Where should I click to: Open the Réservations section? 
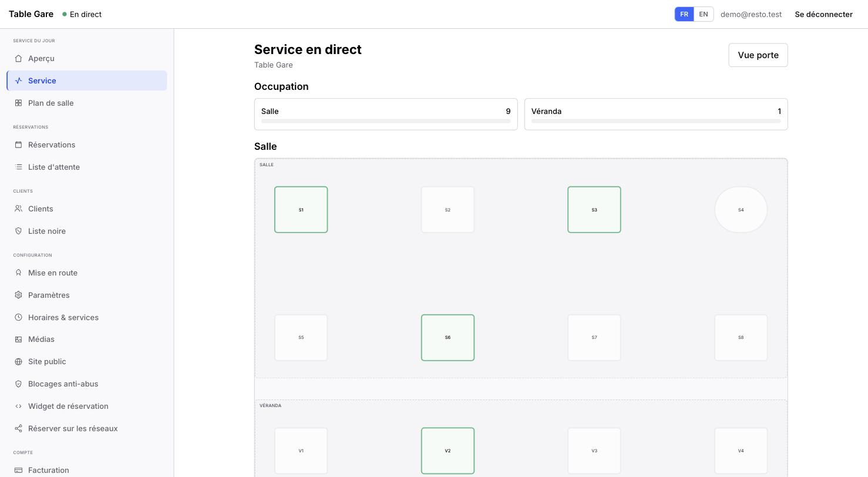87,145
